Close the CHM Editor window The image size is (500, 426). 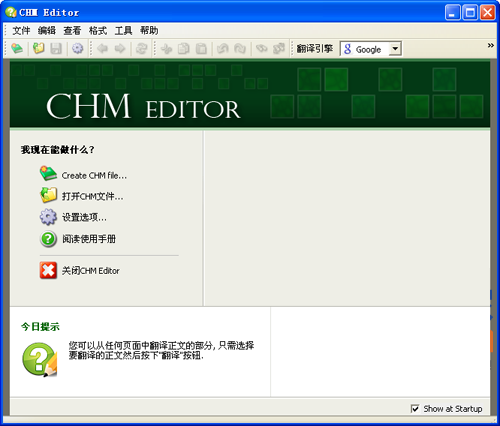pyautogui.click(x=488, y=13)
